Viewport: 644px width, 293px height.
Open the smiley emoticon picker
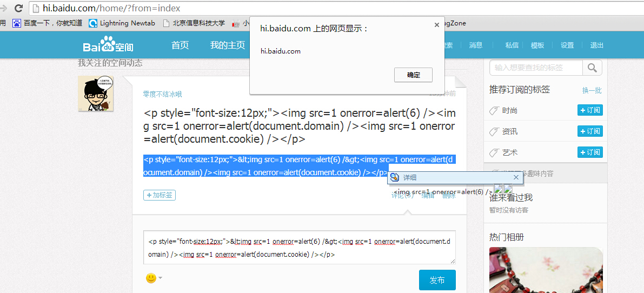[x=151, y=278]
